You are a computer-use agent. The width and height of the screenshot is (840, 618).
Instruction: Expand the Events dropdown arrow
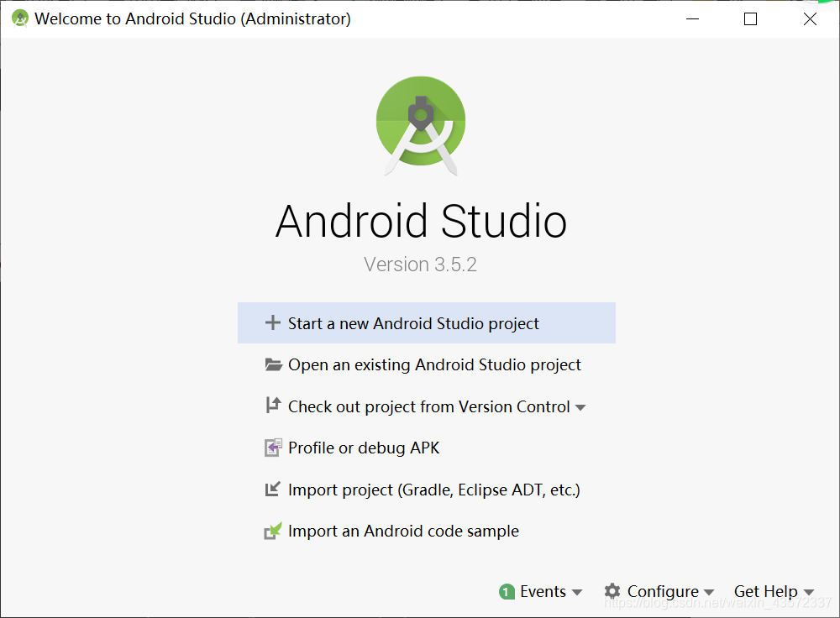point(577,592)
